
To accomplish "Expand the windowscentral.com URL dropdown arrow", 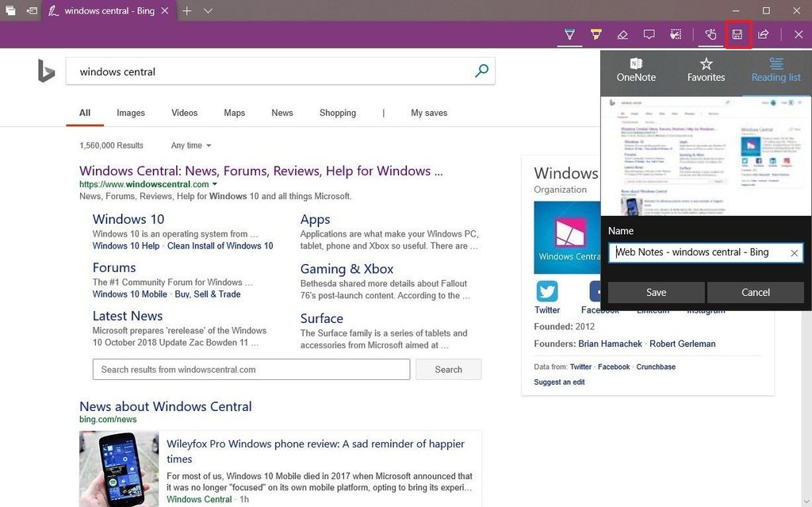I will point(216,183).
